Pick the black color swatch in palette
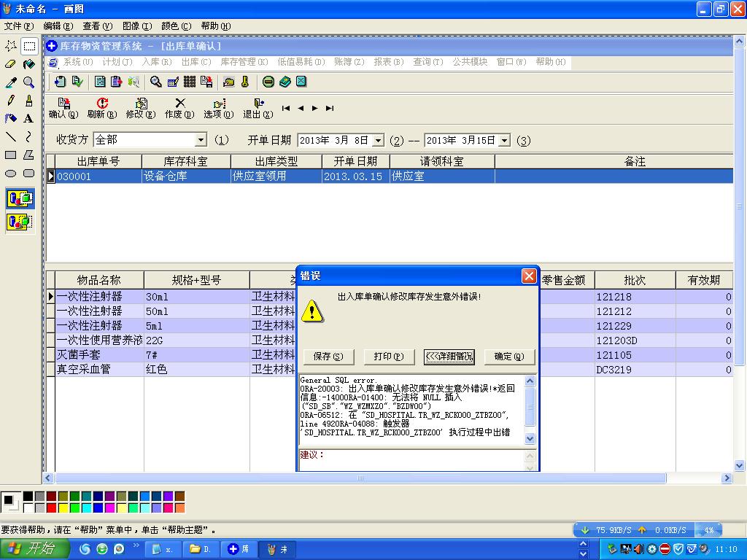The width and height of the screenshot is (747, 560). [28, 497]
